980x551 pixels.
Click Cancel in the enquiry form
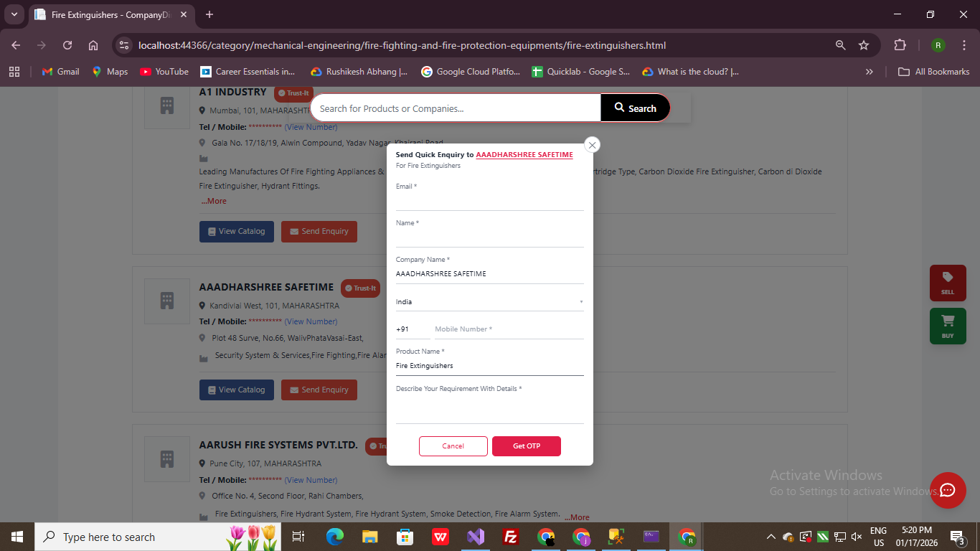click(453, 446)
